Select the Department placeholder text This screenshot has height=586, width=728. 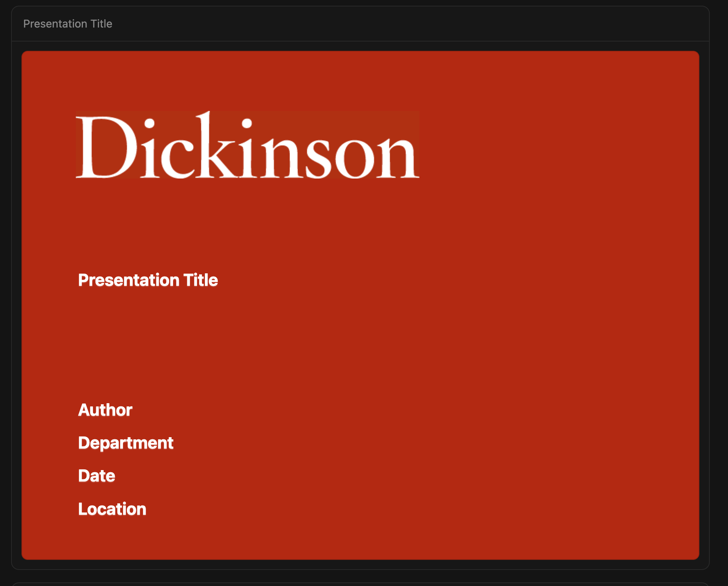(x=126, y=443)
